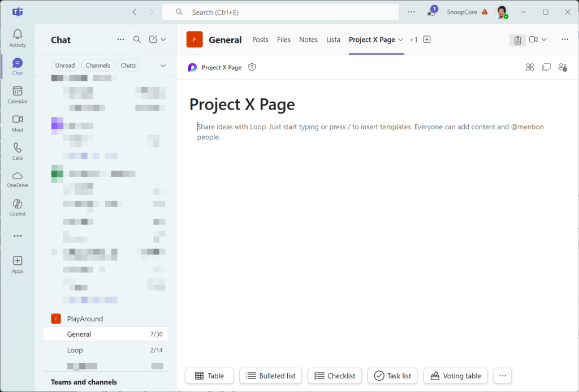Viewport: 579px width, 392px height.
Task: Open the Activity feed in the sidebar
Action: coord(18,38)
